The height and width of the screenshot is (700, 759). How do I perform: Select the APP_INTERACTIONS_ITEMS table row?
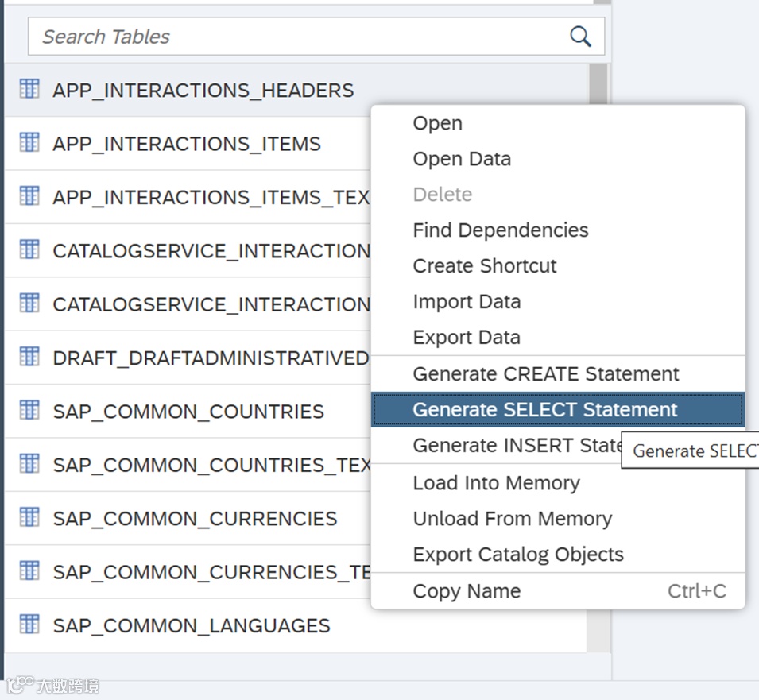187,144
